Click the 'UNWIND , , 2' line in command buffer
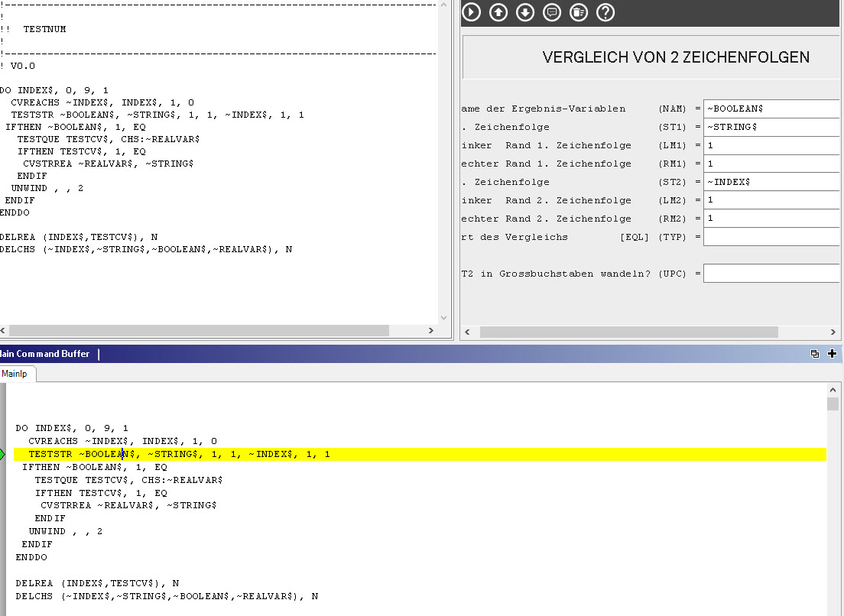Image resolution: width=844 pixels, height=616 pixels. tap(66, 531)
